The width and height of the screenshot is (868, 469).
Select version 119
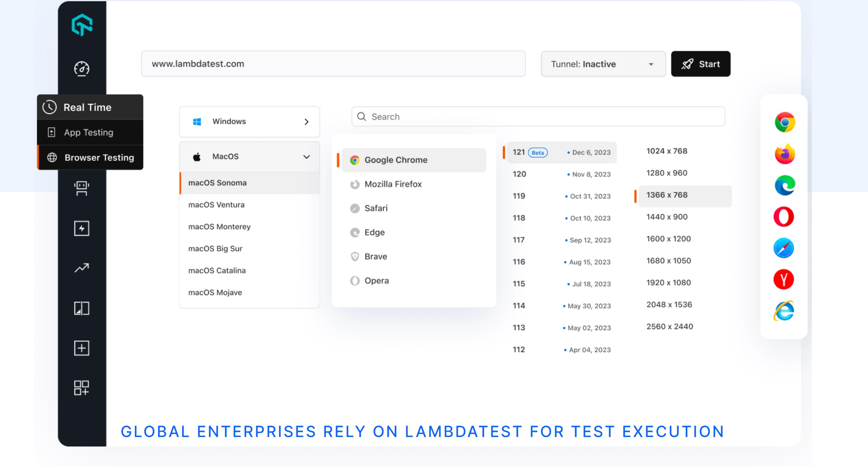point(562,196)
